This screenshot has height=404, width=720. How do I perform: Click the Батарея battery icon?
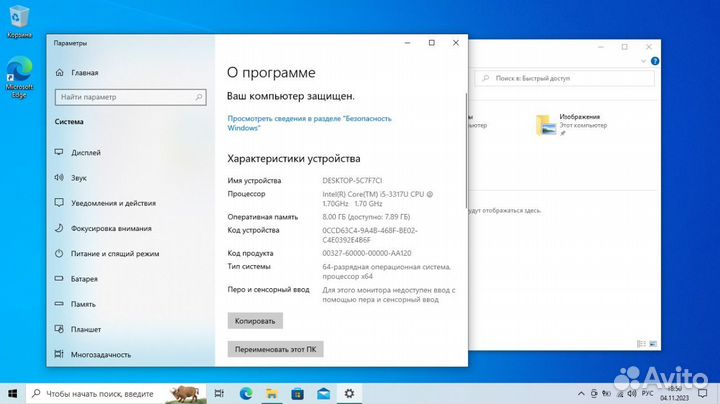pyautogui.click(x=59, y=278)
